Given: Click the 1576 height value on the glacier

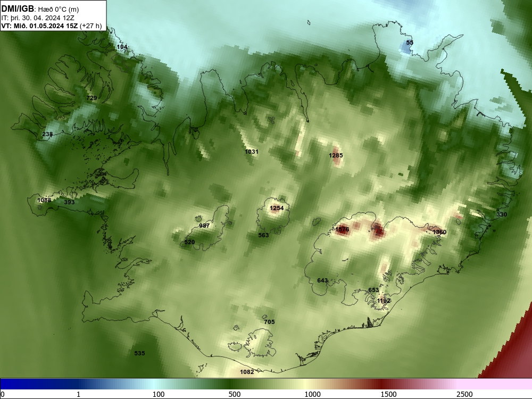Looking at the screenshot, I should pos(342,229).
